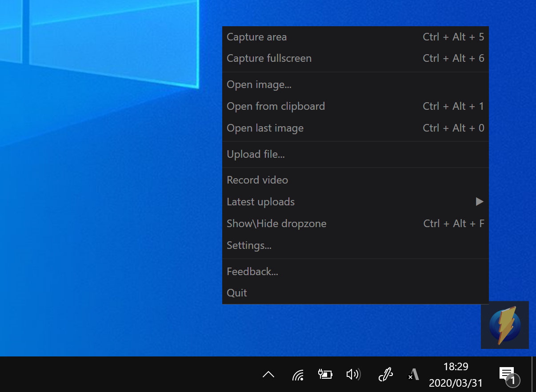
Task: Click the Show desktop strip
Action: [533, 374]
